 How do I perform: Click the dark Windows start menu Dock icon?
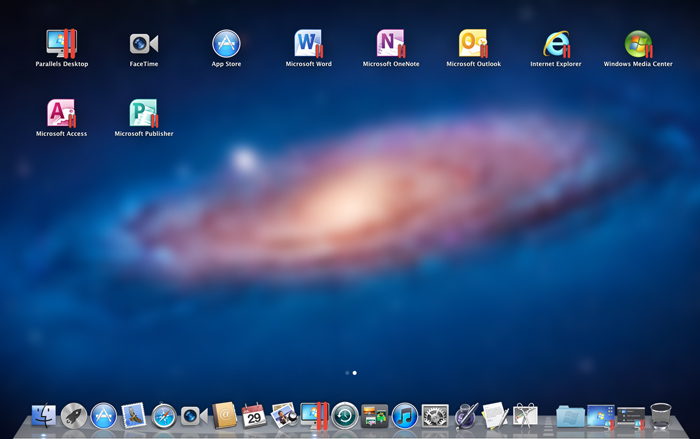631,418
